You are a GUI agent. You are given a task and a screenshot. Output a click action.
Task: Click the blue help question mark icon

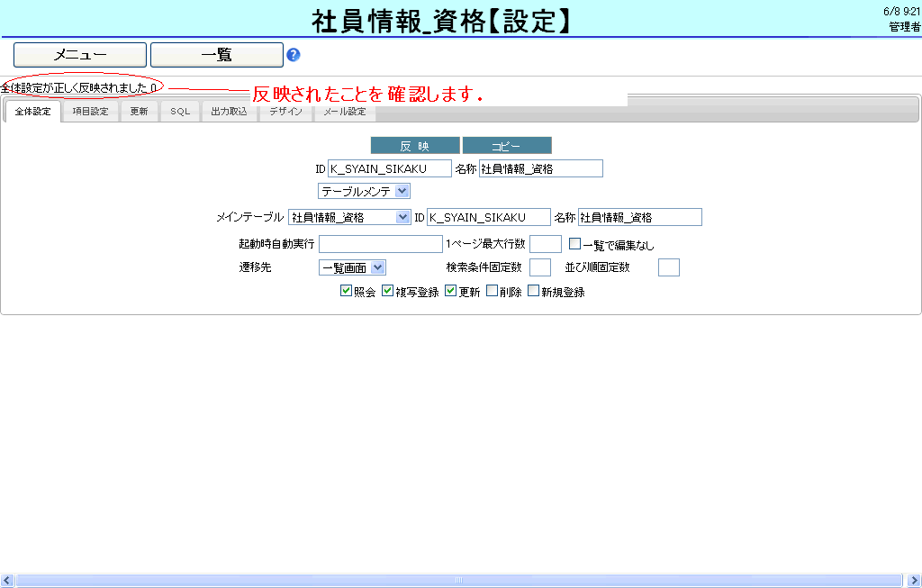pos(293,55)
